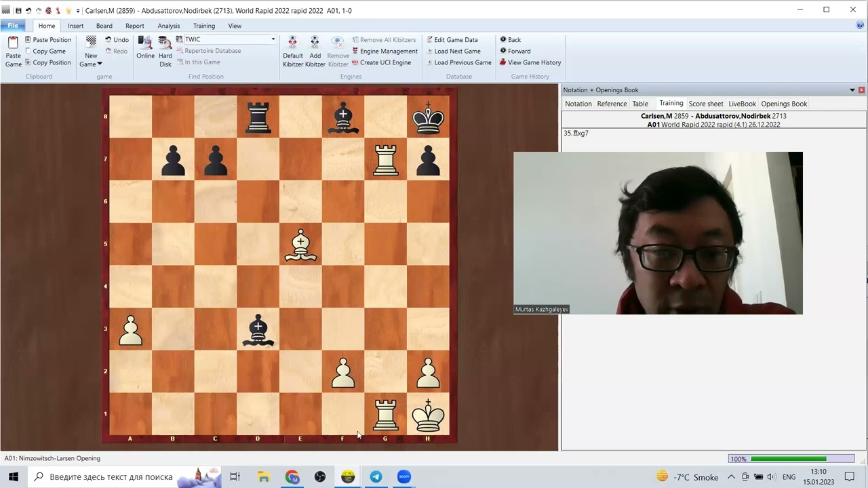Click the white pawn on a3
868x488 pixels.
click(x=130, y=329)
